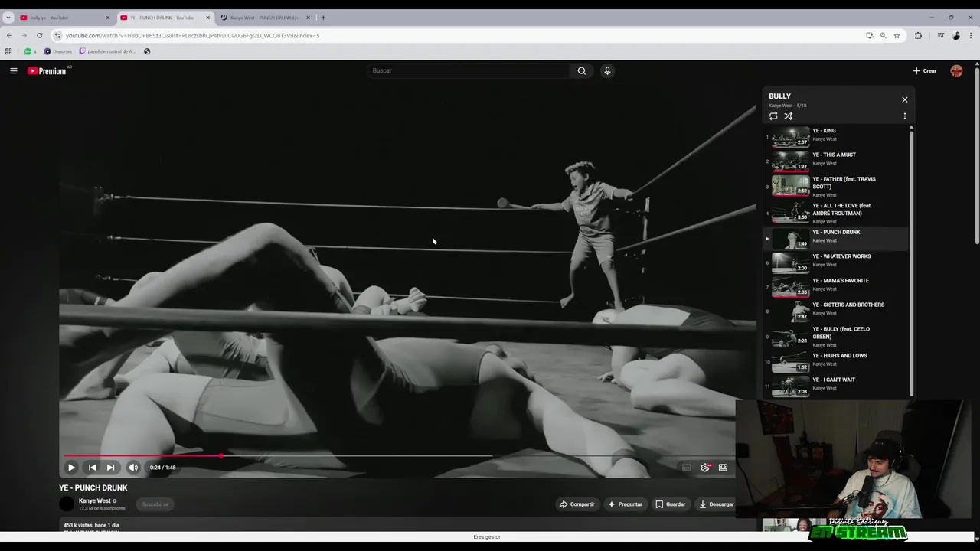
Task: Play YE - THIS A MUST
Action: 835,161
